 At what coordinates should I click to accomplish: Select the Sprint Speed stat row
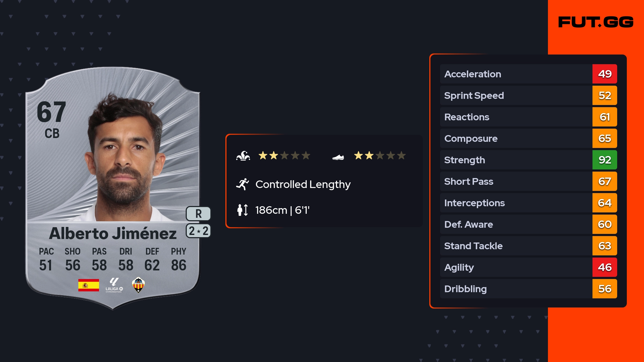[515, 96]
